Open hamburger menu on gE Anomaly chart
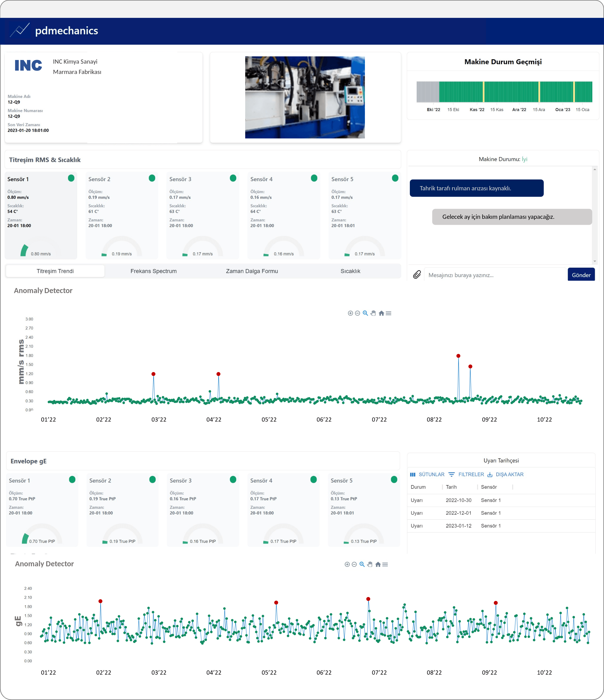 pos(385,564)
